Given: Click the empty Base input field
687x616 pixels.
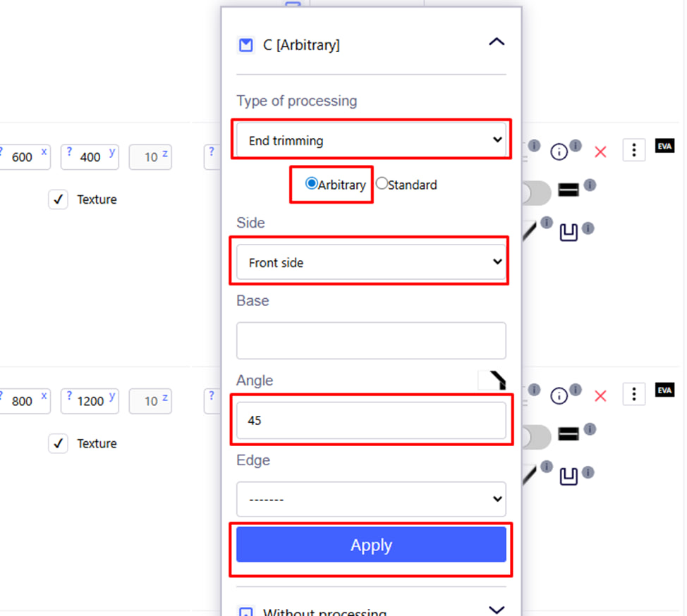Looking at the screenshot, I should click(371, 340).
